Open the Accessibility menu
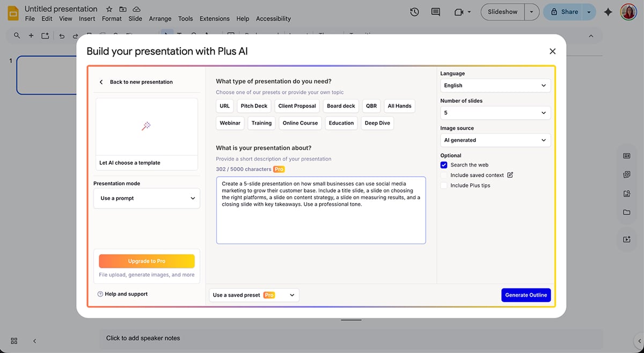Screen dimensions: 644x353 coord(273,18)
